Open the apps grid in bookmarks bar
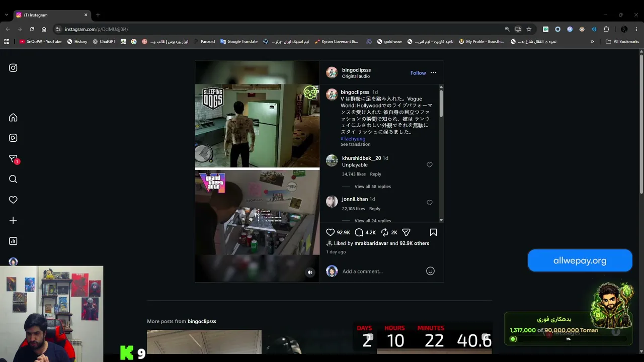The width and height of the screenshot is (644, 362). coord(7,42)
